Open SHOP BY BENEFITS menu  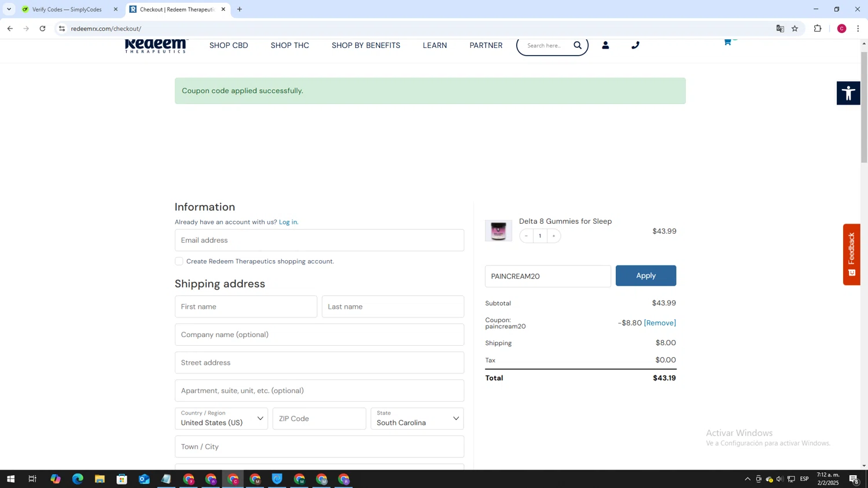pyautogui.click(x=366, y=46)
